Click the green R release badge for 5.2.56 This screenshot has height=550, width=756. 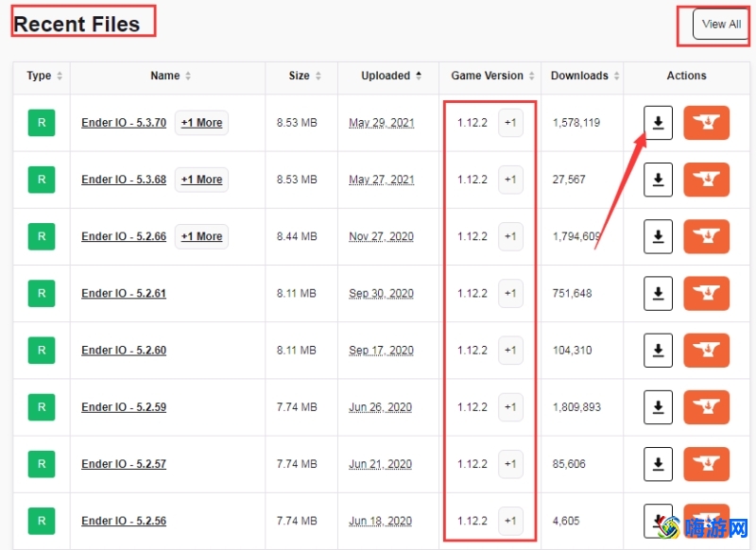click(x=42, y=521)
